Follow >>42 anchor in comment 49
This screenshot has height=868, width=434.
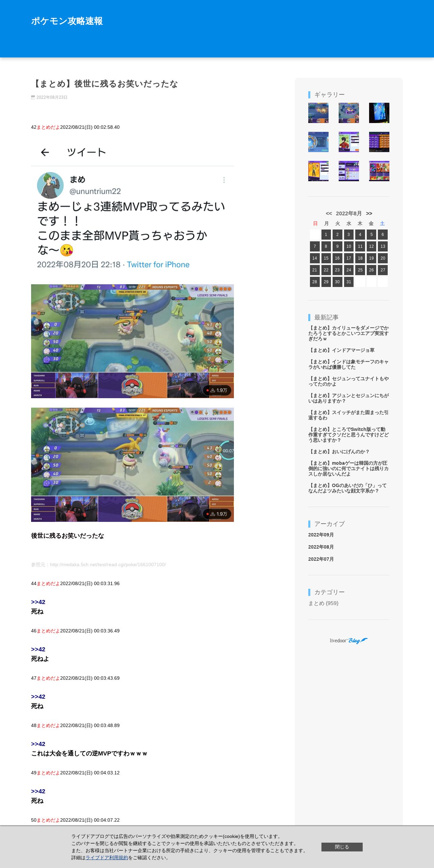(38, 791)
